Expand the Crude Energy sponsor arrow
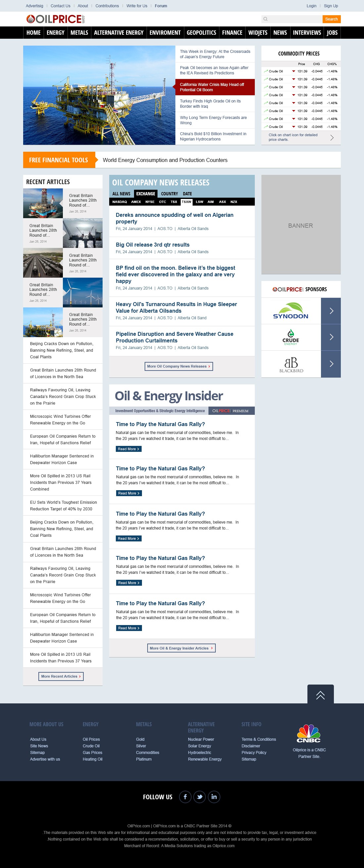The image size is (364, 868). (331, 337)
